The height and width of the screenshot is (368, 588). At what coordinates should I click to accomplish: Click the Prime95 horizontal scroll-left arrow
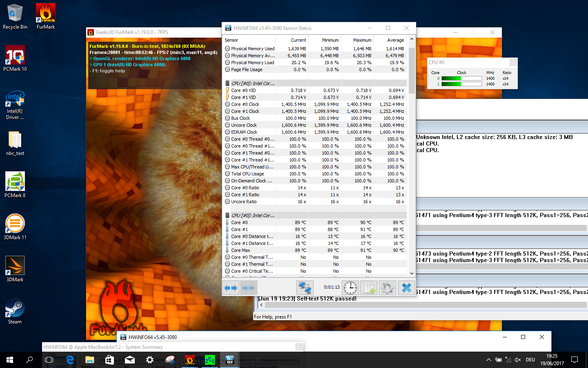(x=261, y=305)
